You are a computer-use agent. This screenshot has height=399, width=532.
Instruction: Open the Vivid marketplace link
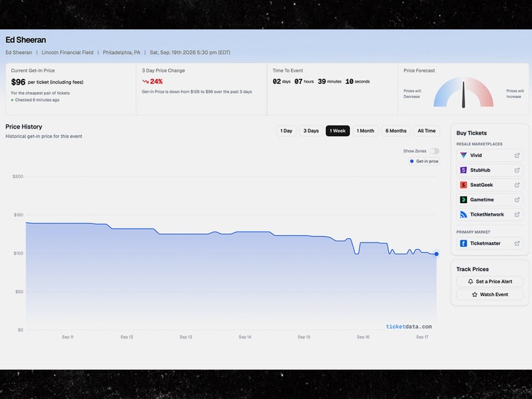pyautogui.click(x=490, y=156)
